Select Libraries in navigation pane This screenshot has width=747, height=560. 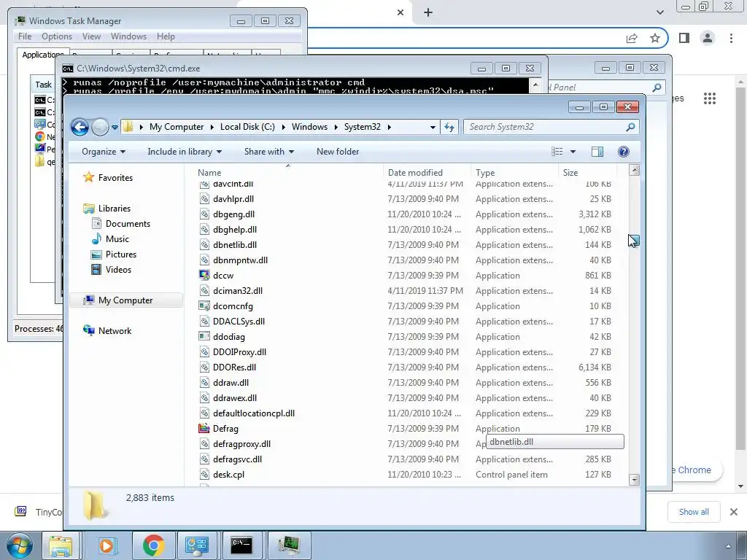click(115, 208)
